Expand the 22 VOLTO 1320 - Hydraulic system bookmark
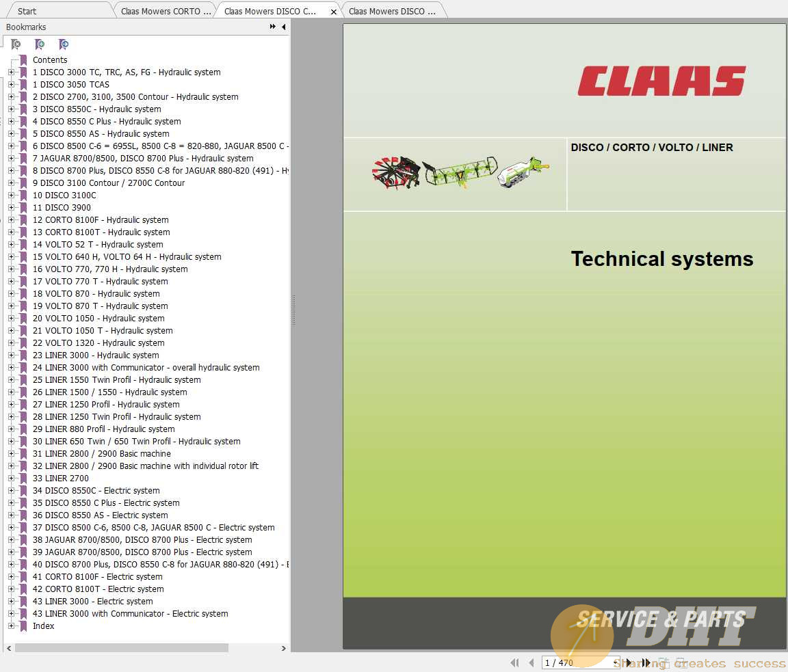Image resolution: width=788 pixels, height=672 pixels. coord(11,343)
